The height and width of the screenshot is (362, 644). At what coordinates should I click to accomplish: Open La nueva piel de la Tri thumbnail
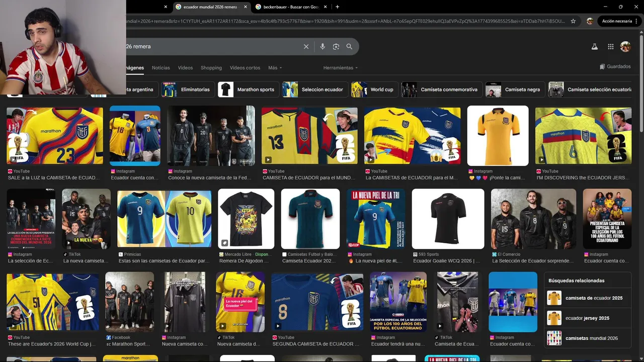376,219
